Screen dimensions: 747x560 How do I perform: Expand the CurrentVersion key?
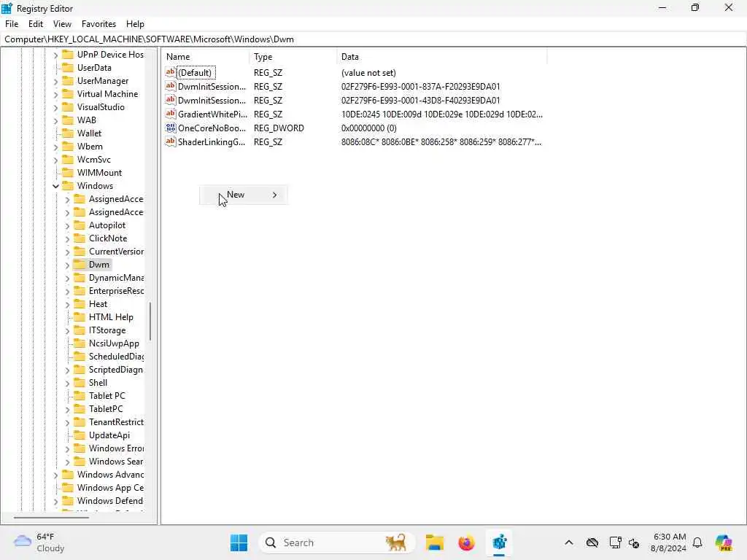click(67, 252)
